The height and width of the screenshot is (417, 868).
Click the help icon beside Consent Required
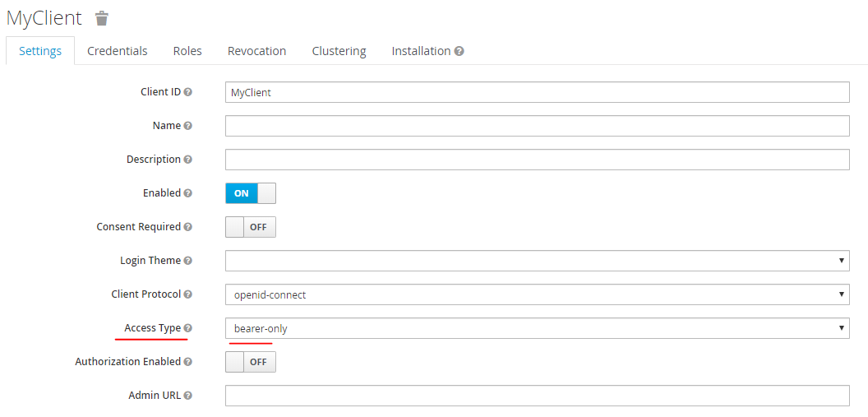pos(188,227)
